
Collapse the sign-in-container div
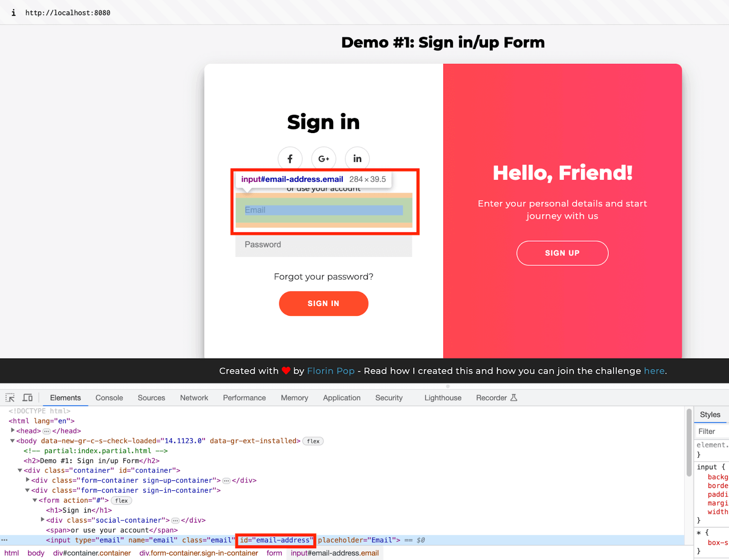click(x=27, y=490)
